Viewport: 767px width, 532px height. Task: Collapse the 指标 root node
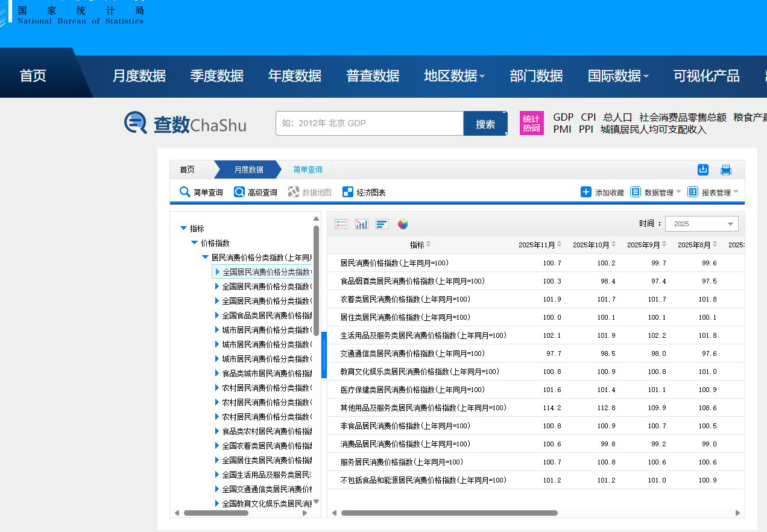coord(184,229)
